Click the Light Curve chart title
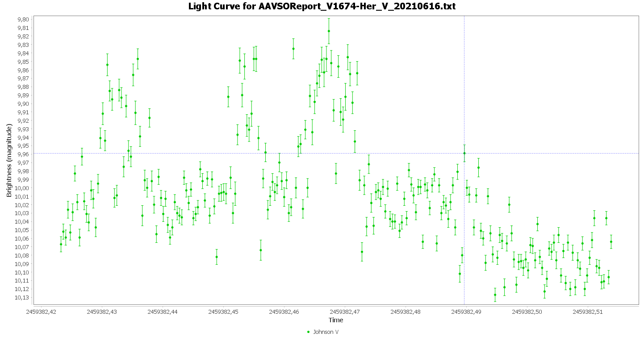This screenshot has height=337, width=644. pyautogui.click(x=322, y=6)
